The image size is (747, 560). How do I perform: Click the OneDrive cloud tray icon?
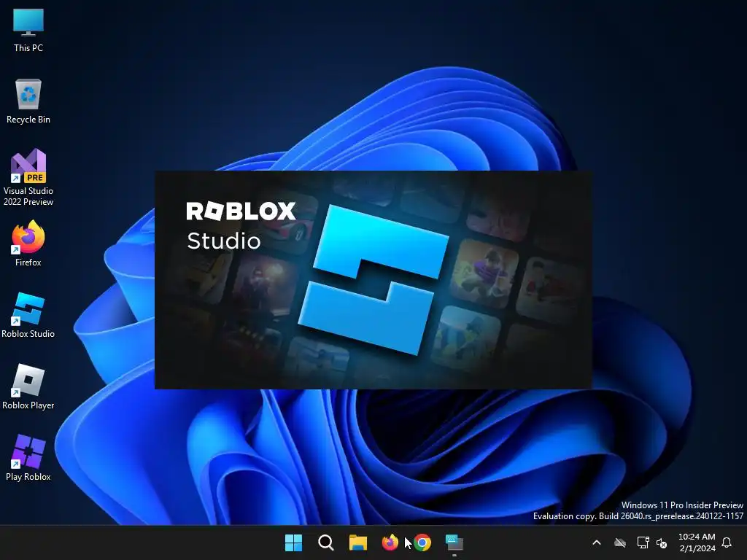[x=620, y=542]
